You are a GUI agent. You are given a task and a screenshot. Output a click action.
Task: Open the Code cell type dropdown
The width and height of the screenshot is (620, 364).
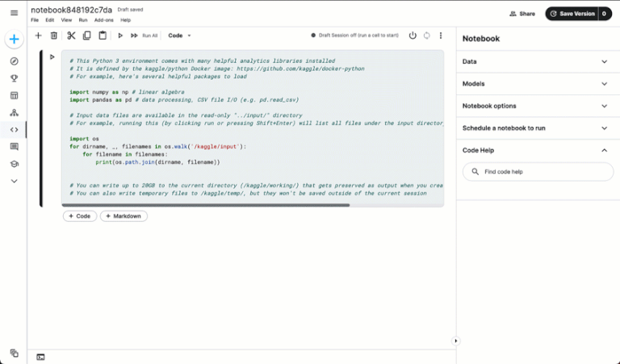[179, 36]
